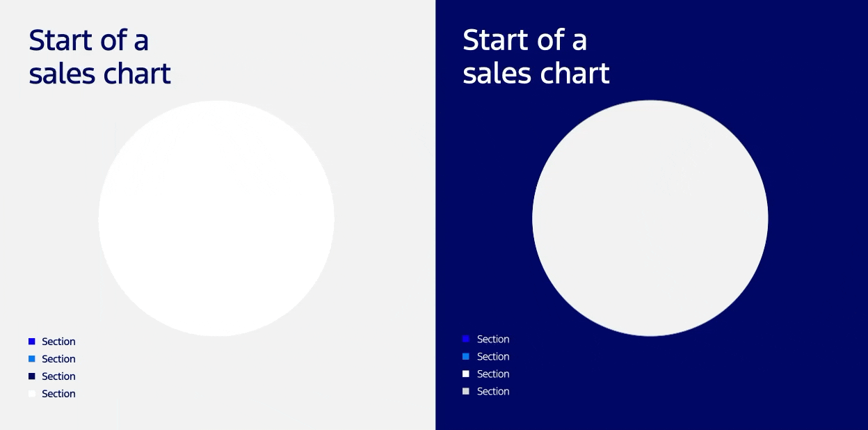The height and width of the screenshot is (430, 868).
Task: Click the bright blue legend swatch on light slide
Action: coord(32,341)
